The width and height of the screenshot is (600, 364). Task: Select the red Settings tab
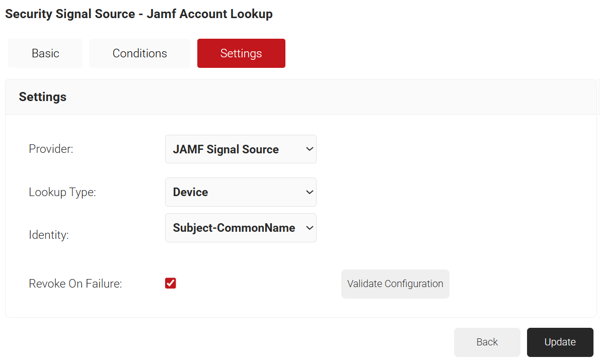[241, 53]
